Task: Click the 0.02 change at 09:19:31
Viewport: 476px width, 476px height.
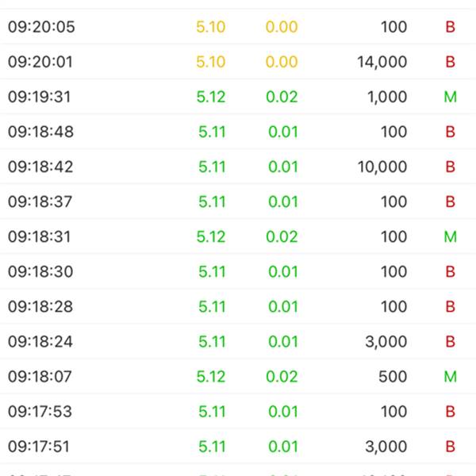Action: point(282,97)
